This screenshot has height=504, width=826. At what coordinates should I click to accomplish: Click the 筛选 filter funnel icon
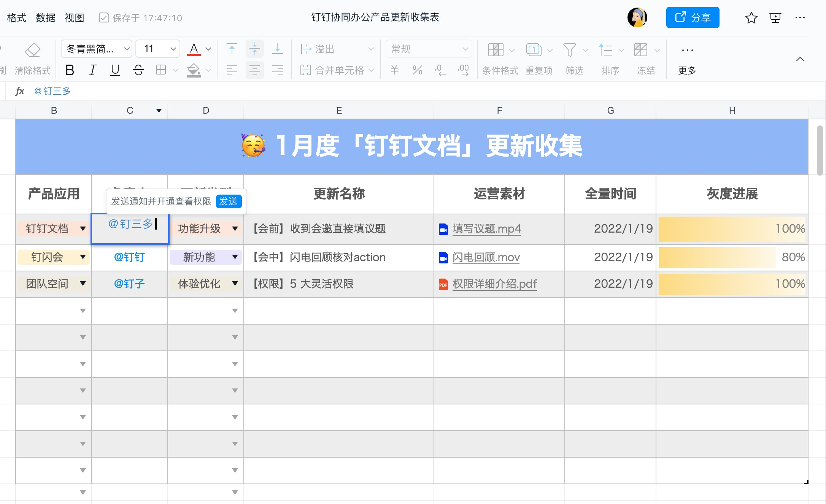point(569,50)
